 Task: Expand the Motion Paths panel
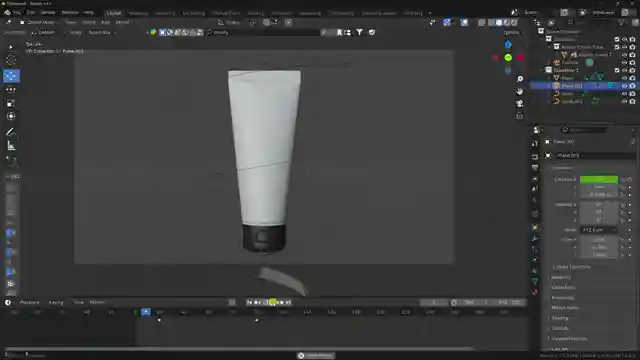(x=564, y=308)
